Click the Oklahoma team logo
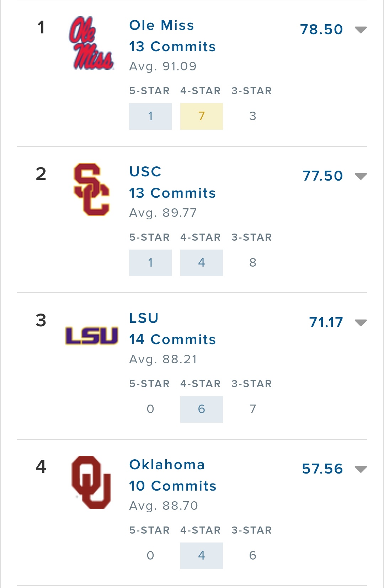384x588 pixels. point(91,482)
